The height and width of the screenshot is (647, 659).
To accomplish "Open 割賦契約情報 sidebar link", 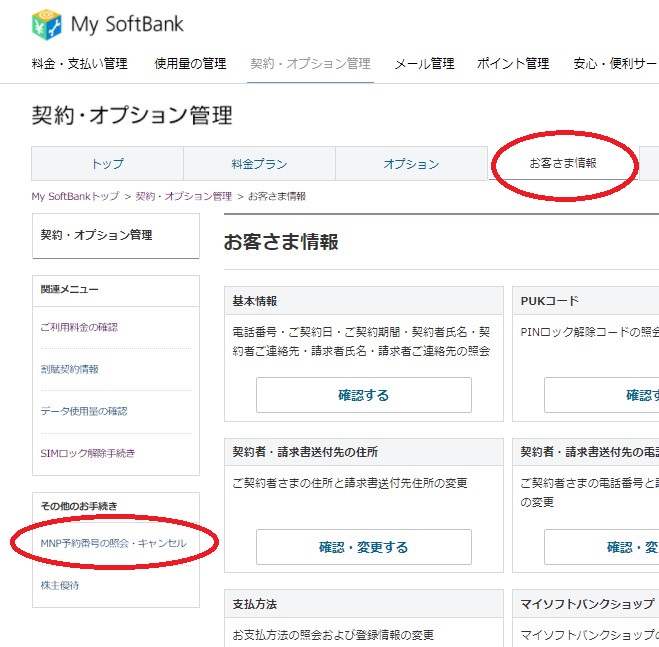I will pyautogui.click(x=69, y=369).
